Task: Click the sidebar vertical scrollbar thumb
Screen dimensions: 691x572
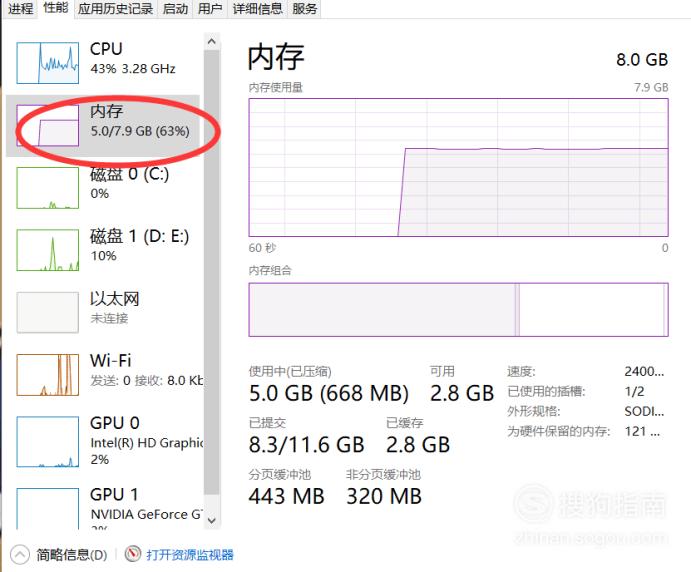Action: (x=212, y=272)
